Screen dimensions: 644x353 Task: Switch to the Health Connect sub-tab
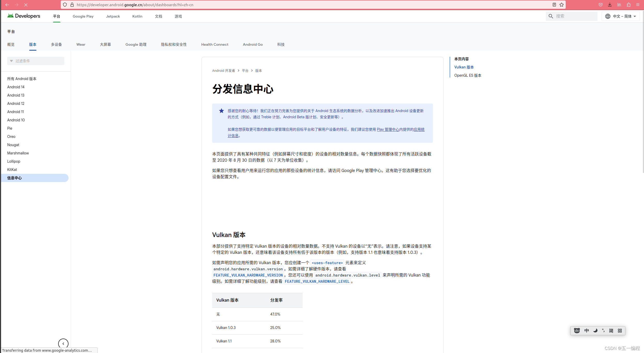click(x=215, y=44)
